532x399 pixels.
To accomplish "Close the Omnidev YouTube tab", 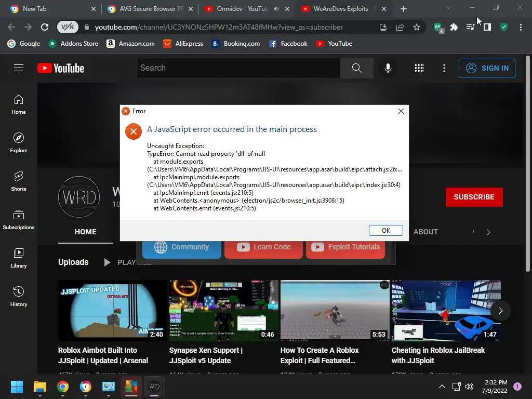I will point(287,9).
